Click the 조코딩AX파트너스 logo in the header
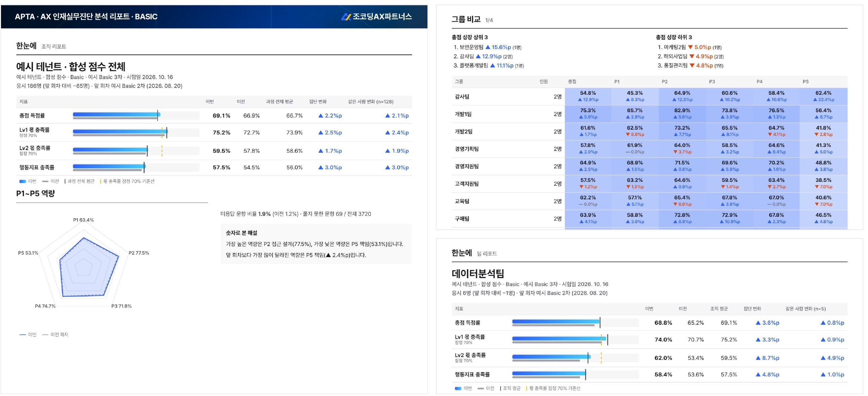Image resolution: width=868 pixels, height=396 pixels. [376, 16]
